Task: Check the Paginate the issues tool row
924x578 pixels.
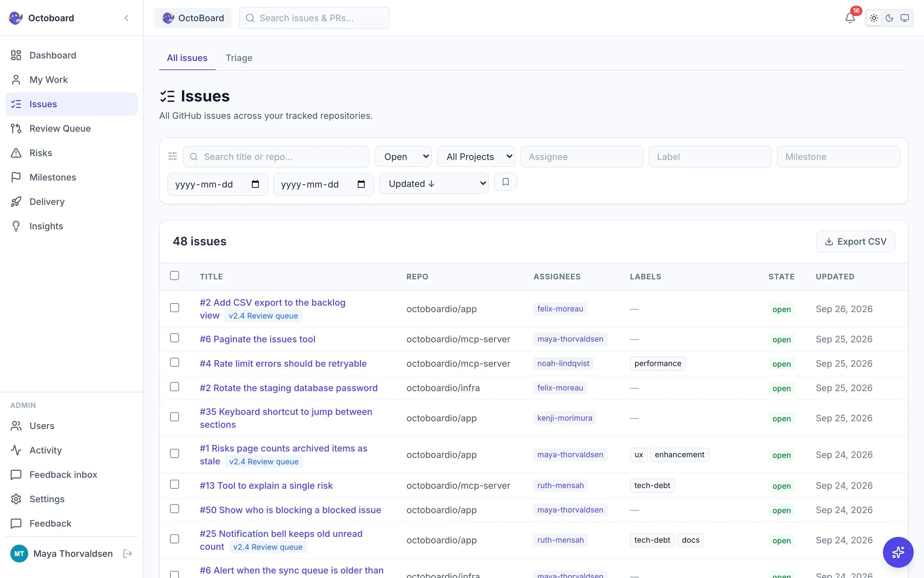Action: point(175,338)
